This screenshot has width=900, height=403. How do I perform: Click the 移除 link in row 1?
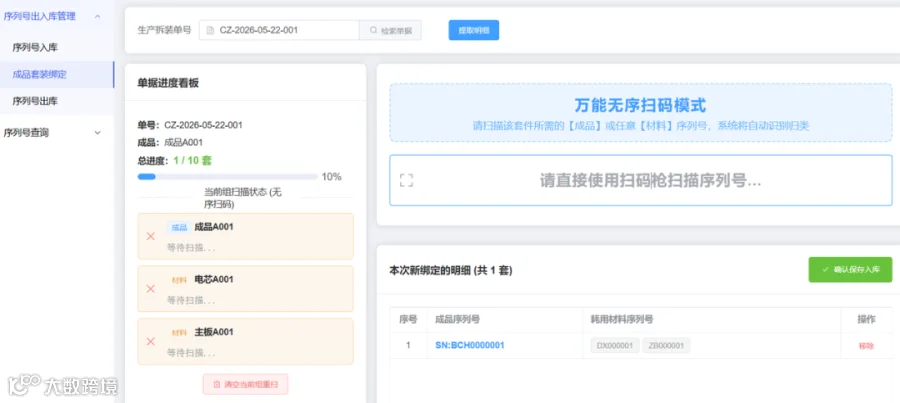(866, 346)
